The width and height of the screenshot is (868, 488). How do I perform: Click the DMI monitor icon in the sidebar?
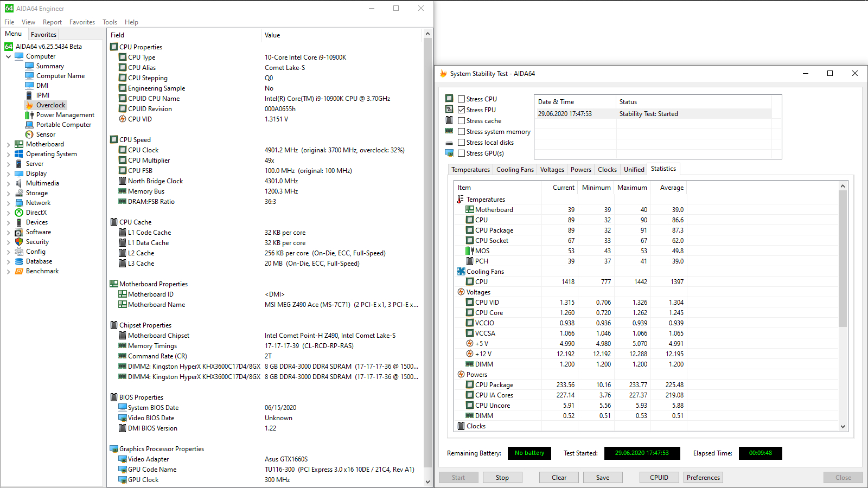[x=29, y=86]
